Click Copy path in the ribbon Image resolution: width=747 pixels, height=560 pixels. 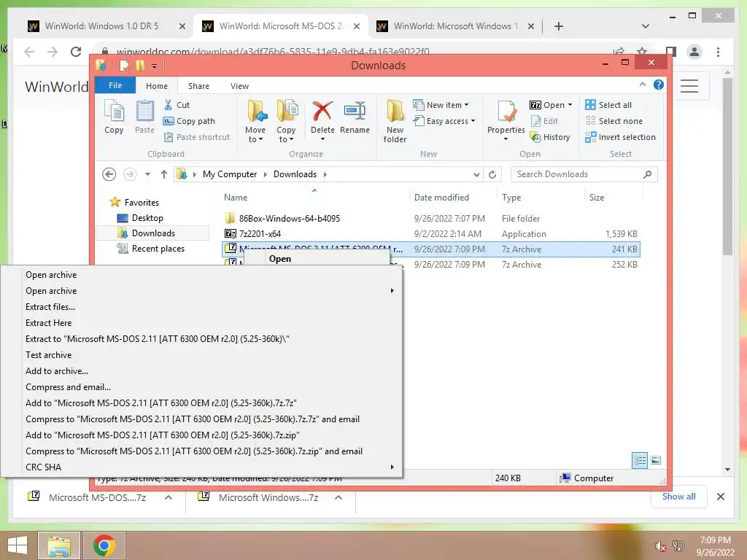189,121
